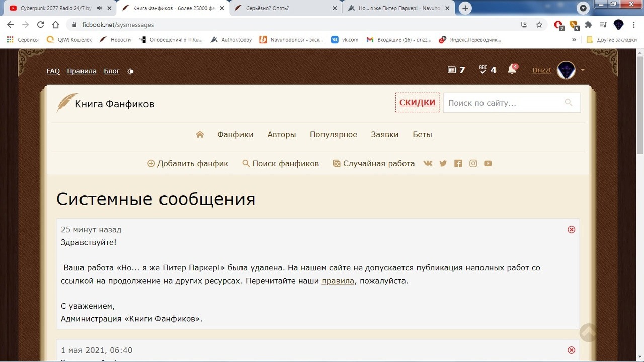The height and width of the screenshot is (362, 644).
Task: Open the site's Instagram icon
Action: click(x=473, y=163)
